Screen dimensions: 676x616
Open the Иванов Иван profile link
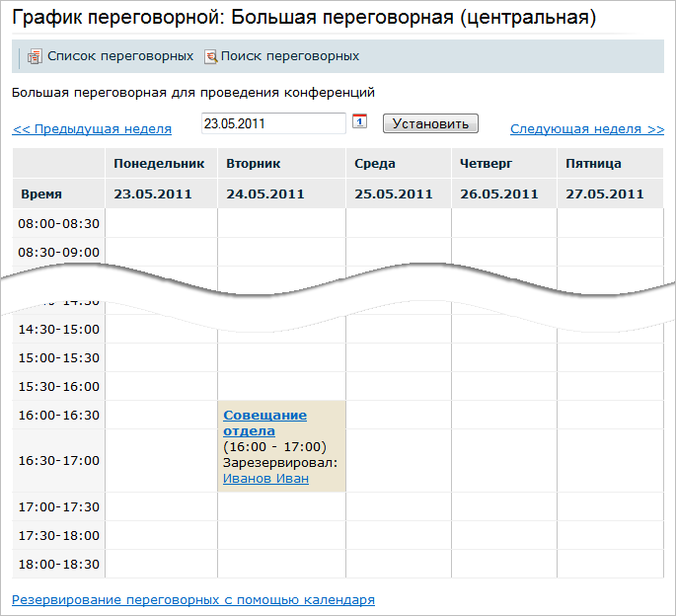pos(265,479)
